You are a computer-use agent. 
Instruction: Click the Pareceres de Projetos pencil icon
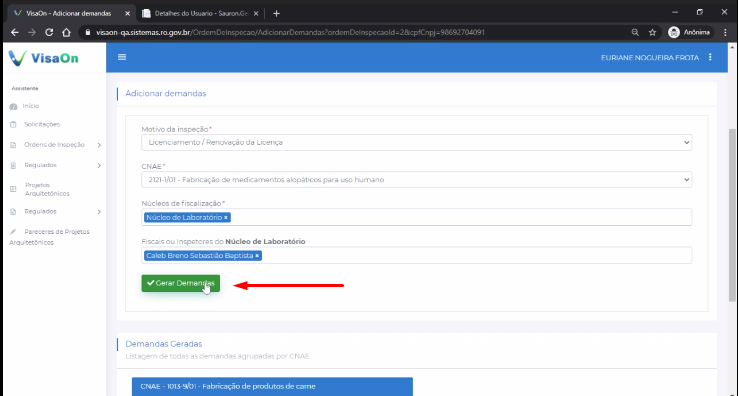[x=13, y=232]
